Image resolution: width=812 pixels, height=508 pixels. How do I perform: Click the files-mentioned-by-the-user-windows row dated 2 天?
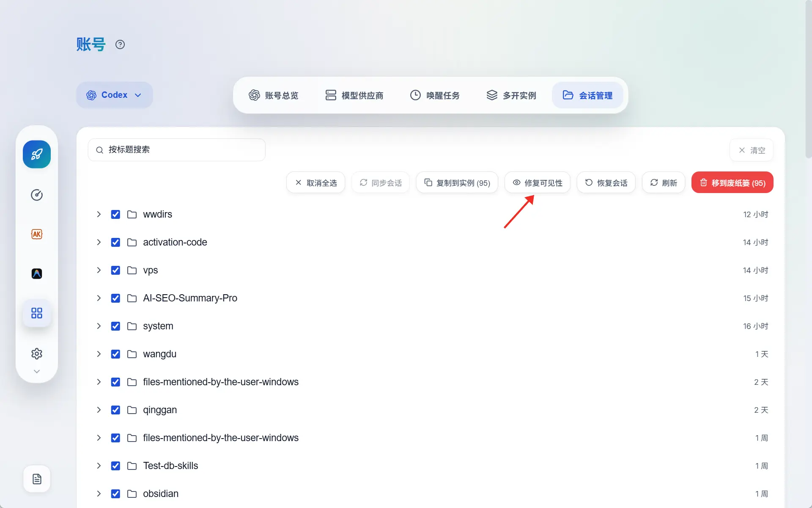pos(431,382)
